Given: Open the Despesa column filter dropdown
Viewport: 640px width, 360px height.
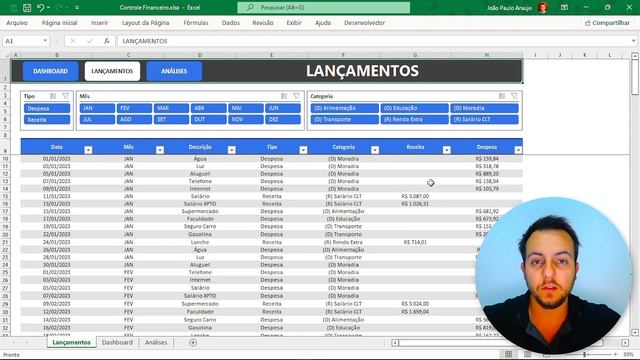Looking at the screenshot, I should tap(518, 150).
